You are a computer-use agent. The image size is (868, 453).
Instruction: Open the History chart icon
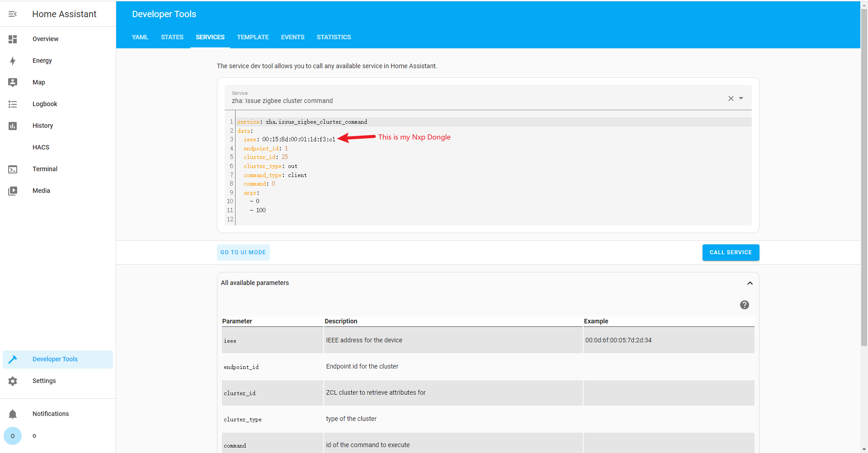click(x=13, y=126)
